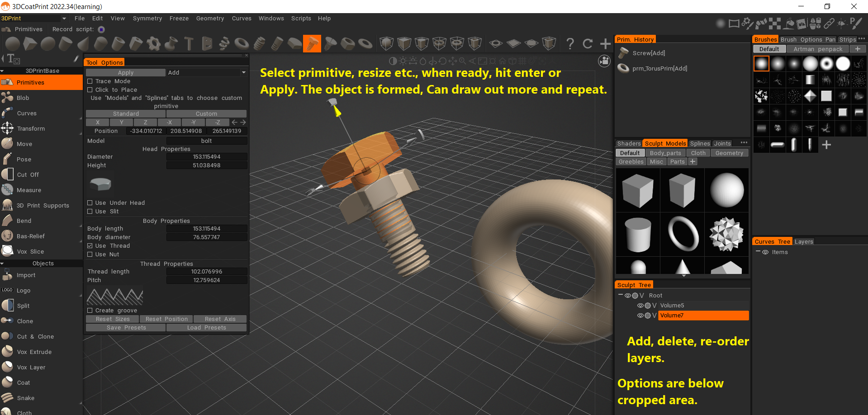Open the Brushes panel three-dot options menu
This screenshot has height=415, width=868.
tap(862, 39)
